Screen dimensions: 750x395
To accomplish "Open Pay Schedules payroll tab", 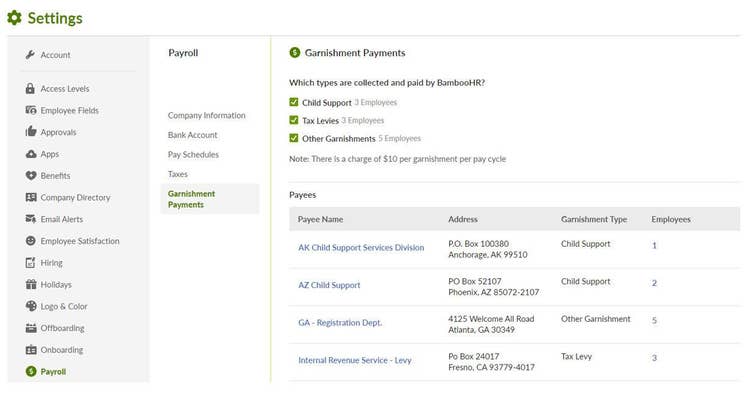I will (193, 154).
